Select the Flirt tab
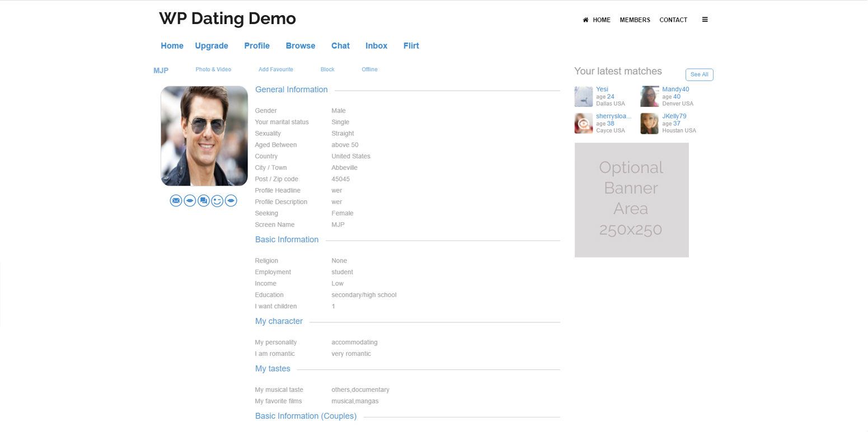This screenshot has height=432, width=868. click(x=411, y=46)
